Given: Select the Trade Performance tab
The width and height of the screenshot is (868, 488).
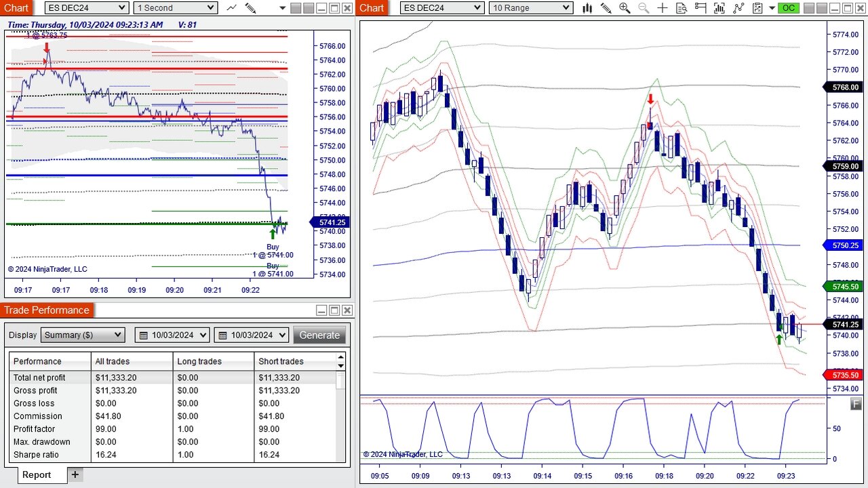Looking at the screenshot, I should tap(47, 310).
